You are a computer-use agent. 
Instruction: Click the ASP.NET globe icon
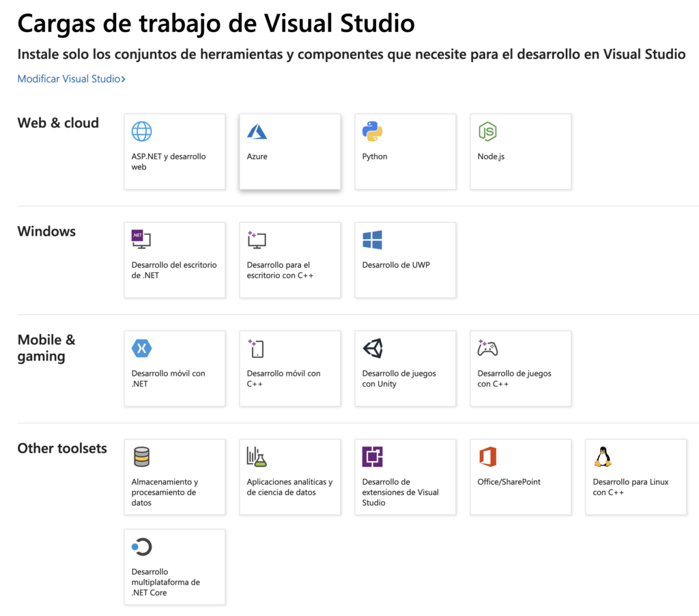(142, 132)
